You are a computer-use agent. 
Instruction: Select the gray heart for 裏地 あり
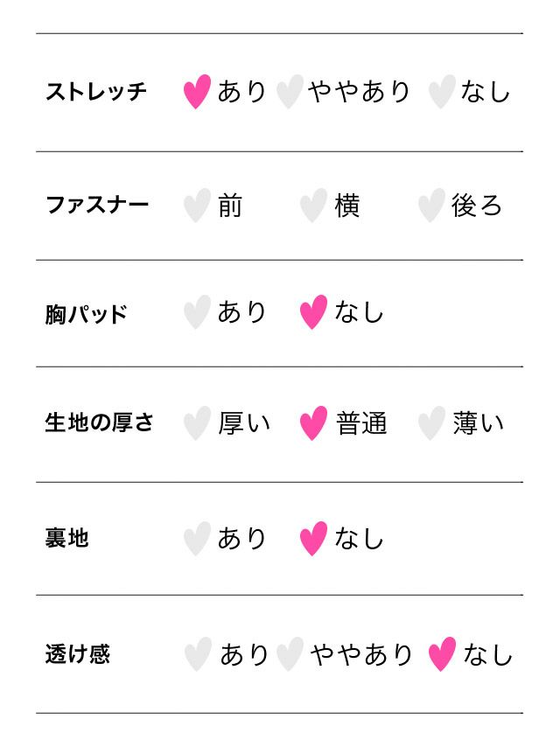point(197,538)
